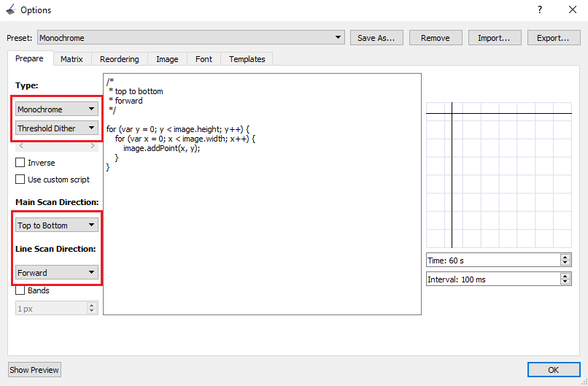Click the outer for loop image.height line
This screenshot has height=386, width=588.
178,129
